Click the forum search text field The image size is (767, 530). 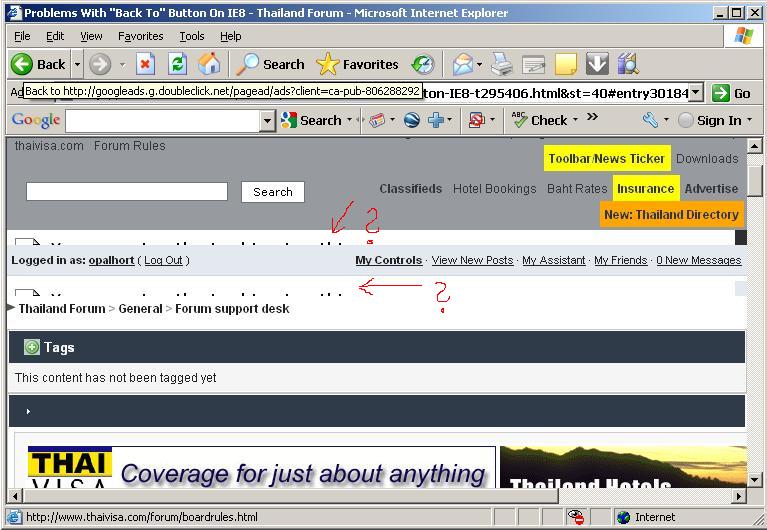tap(126, 192)
